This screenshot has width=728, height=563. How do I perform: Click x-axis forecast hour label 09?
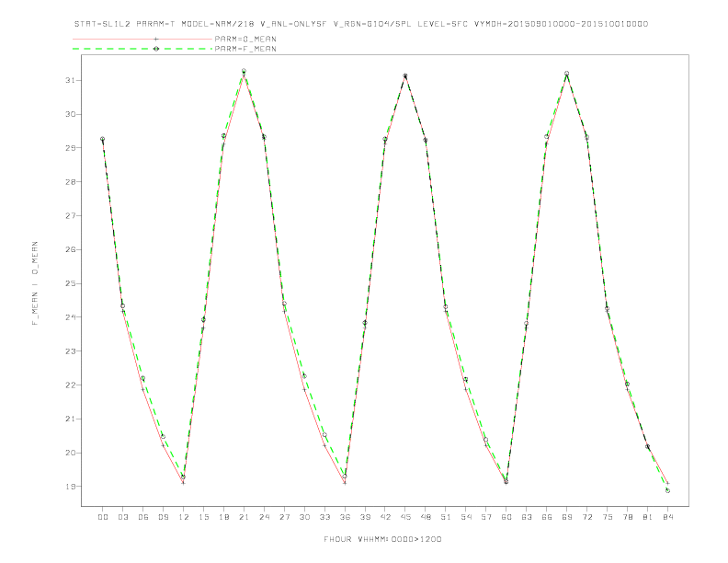(163, 517)
